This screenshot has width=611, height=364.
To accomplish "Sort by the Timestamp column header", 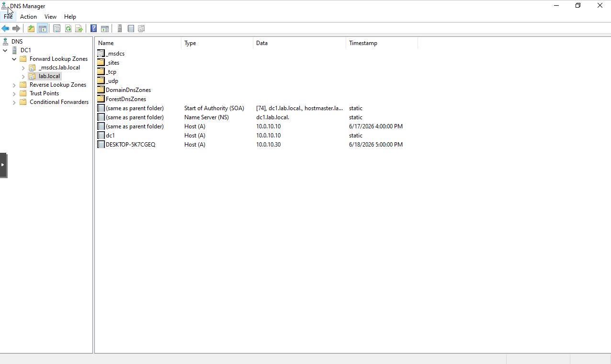I will 382,43.
